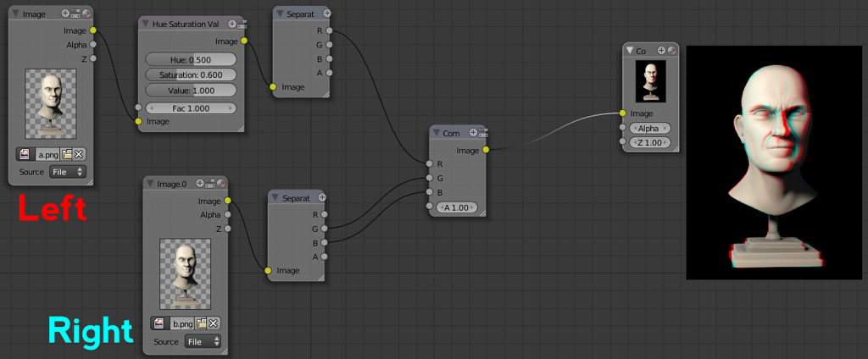This screenshot has height=359, width=868.
Task: Click Image output socket of Hue Saturation Val
Action: 244,41
